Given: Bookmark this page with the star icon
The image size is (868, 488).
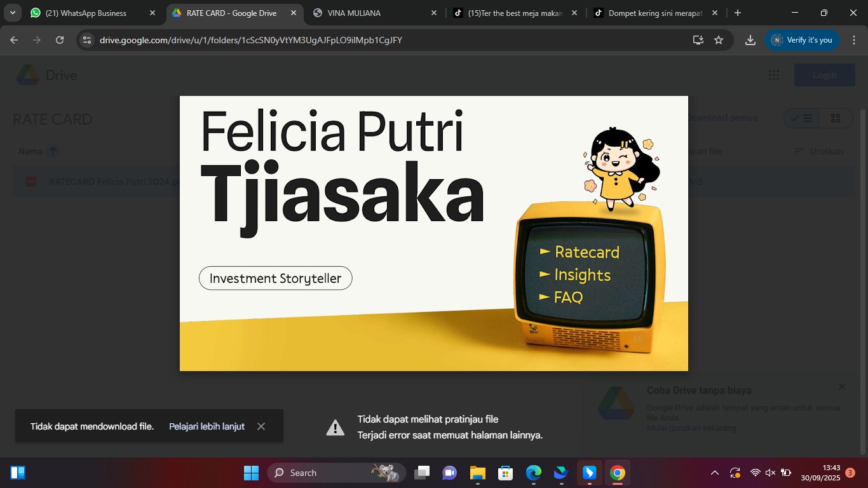Looking at the screenshot, I should 719,40.
